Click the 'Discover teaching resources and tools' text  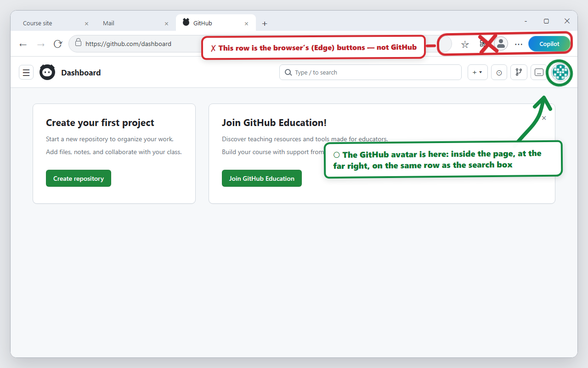point(305,139)
